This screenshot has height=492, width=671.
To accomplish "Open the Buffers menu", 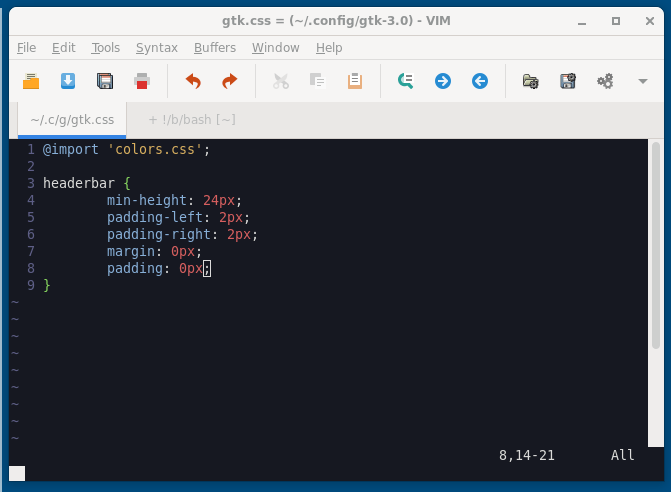I will [215, 47].
